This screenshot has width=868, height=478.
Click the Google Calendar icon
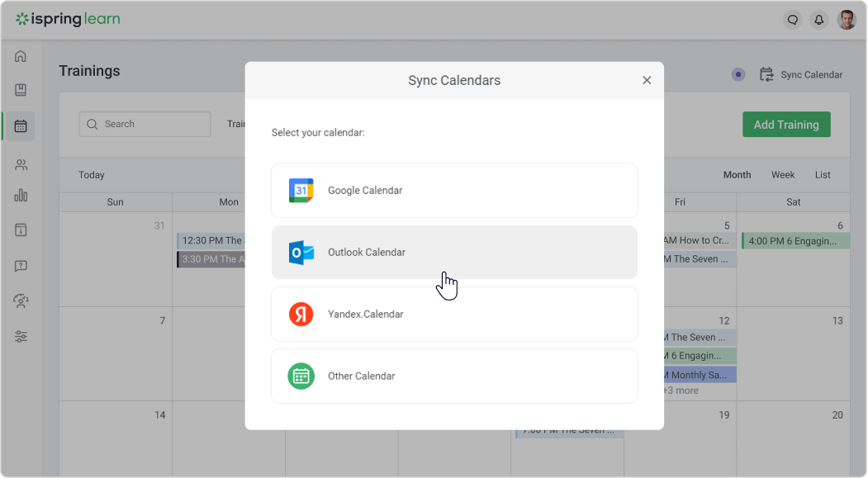(x=301, y=191)
